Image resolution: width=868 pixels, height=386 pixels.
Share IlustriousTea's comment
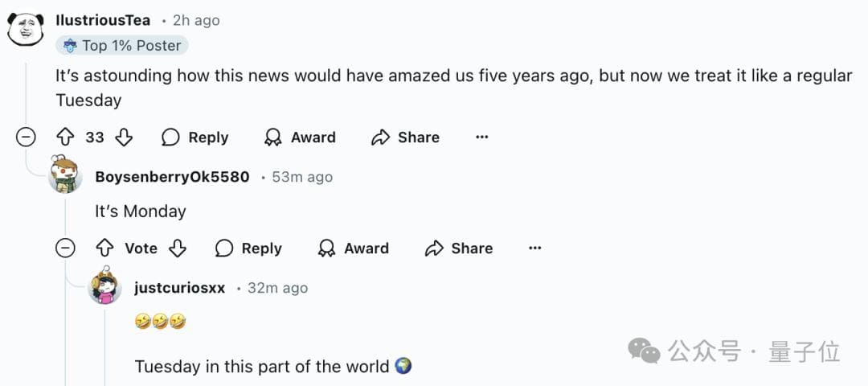click(405, 138)
